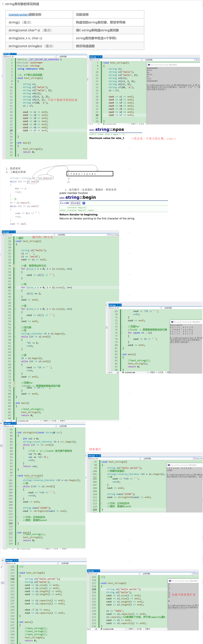203x644 pixels.
Task: Close the test.cpp* tab of the test_string2 window
Action: [14, 232]
